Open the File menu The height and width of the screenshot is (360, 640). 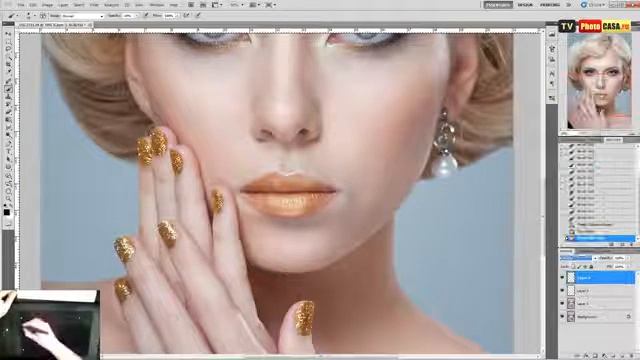point(21,5)
